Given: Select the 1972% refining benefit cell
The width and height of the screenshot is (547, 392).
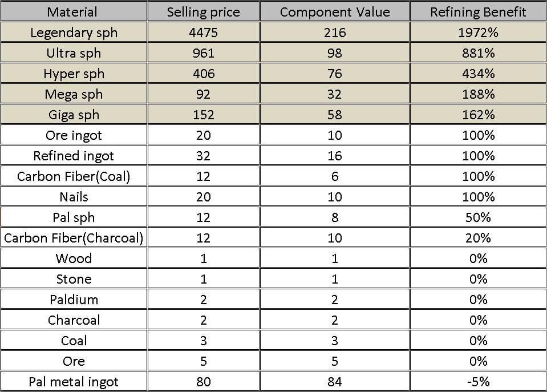Looking at the screenshot, I should click(478, 33).
